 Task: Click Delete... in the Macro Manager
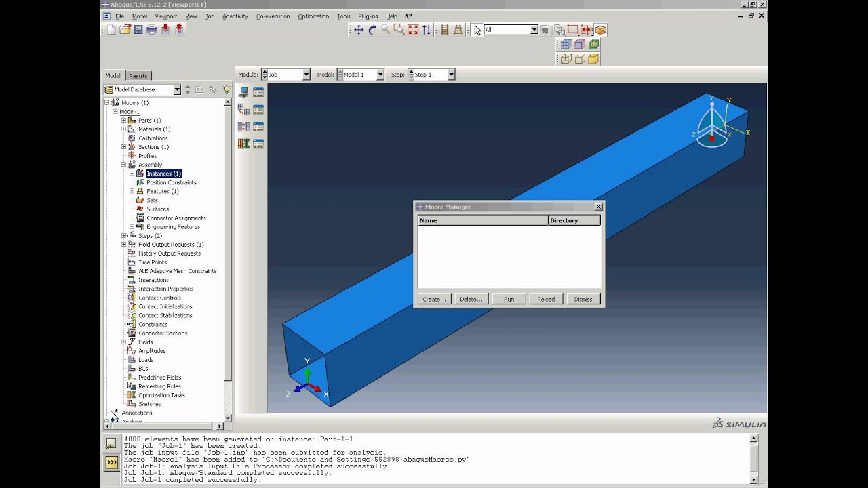(x=471, y=299)
